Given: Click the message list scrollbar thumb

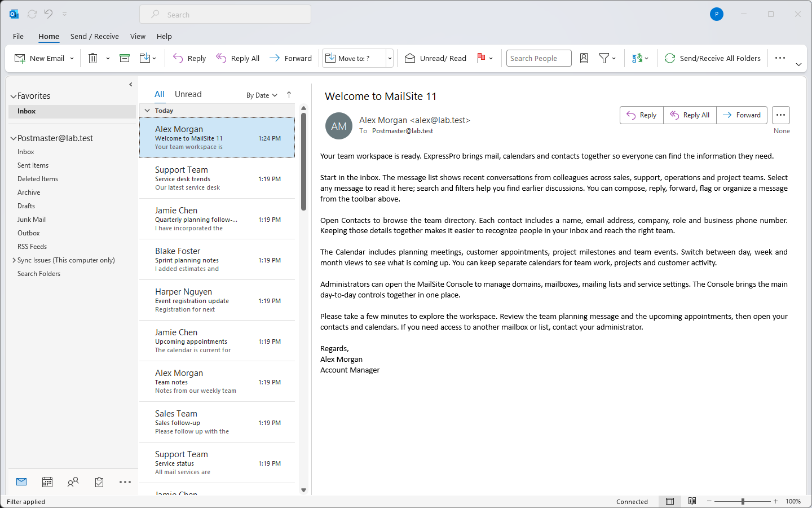Looking at the screenshot, I should pyautogui.click(x=303, y=161).
